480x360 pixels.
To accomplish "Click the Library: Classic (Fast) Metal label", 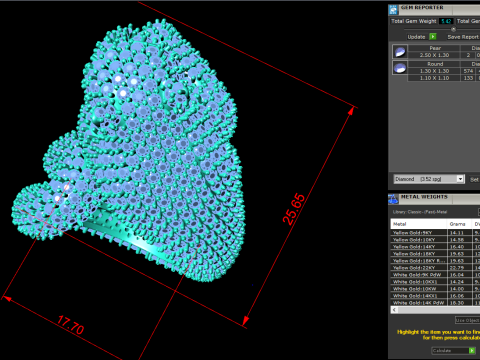I will click(x=420, y=212).
